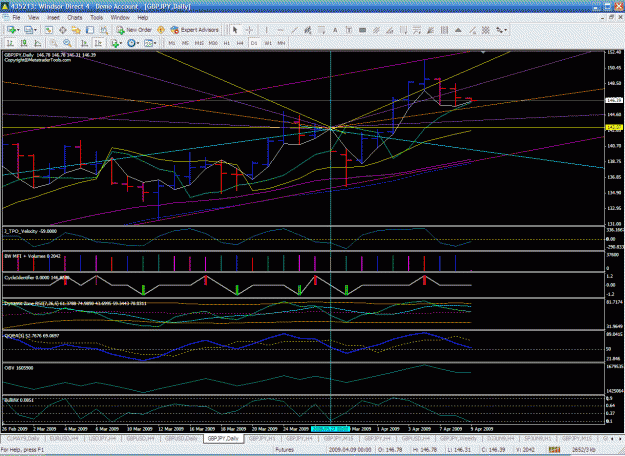The width and height of the screenshot is (625, 456).
Task: Zoom out on chart with magnifier minus
Action: tap(67, 43)
